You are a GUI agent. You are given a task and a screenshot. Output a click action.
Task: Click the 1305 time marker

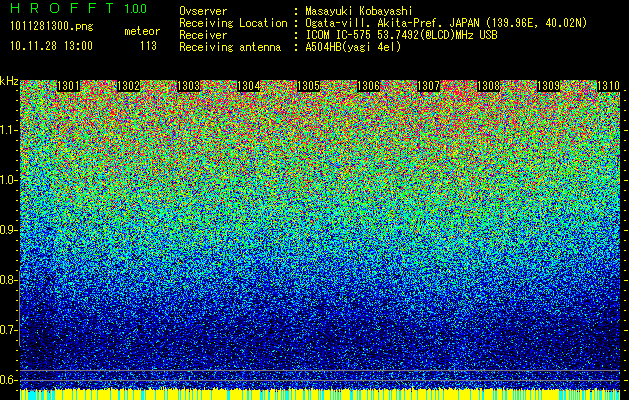[308, 86]
